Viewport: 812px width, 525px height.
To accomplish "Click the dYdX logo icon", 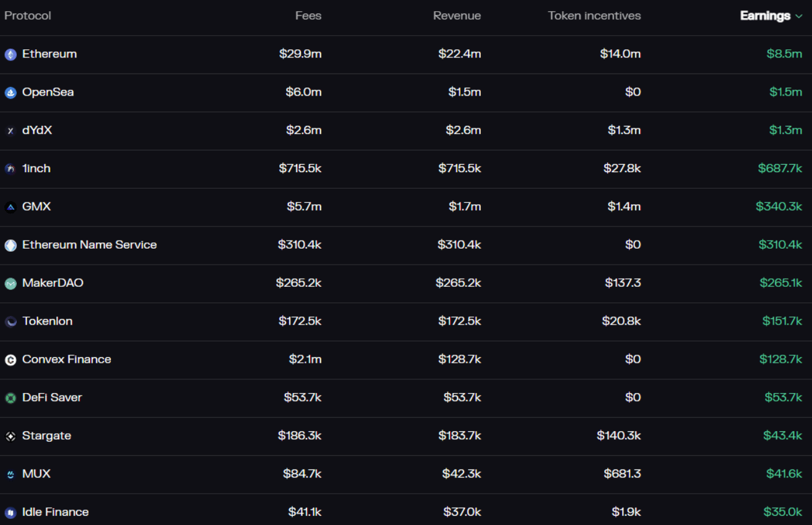I will click(10, 131).
